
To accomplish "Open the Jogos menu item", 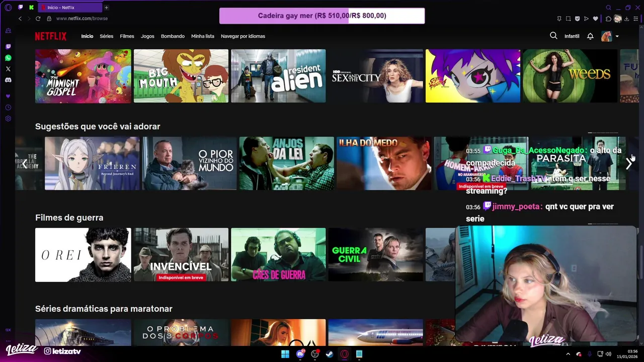I will 147,36.
